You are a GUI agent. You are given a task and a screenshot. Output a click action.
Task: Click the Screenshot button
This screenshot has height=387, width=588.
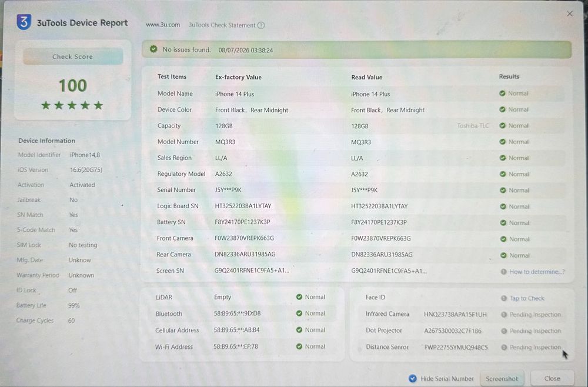coord(502,378)
